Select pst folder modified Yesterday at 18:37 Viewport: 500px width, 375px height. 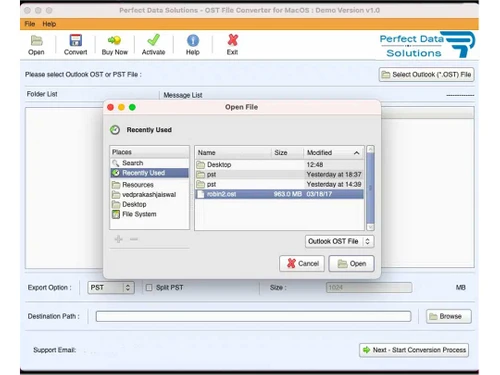(279, 174)
